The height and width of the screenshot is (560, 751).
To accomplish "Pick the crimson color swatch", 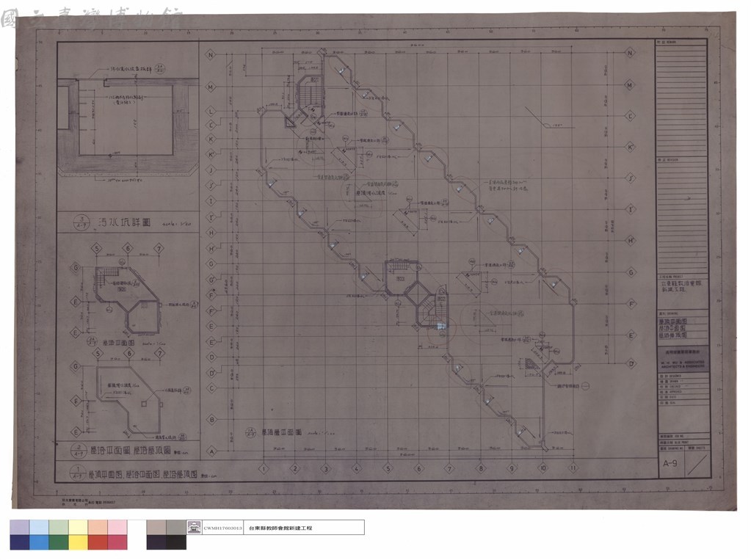I will (117, 542).
